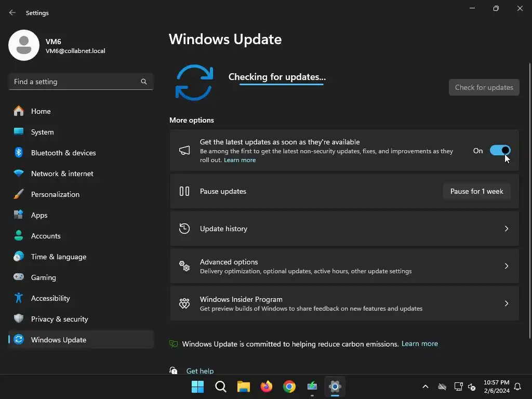This screenshot has width=532, height=399.
Task: Click the email VM6@collabnet.local
Action: coord(75,51)
